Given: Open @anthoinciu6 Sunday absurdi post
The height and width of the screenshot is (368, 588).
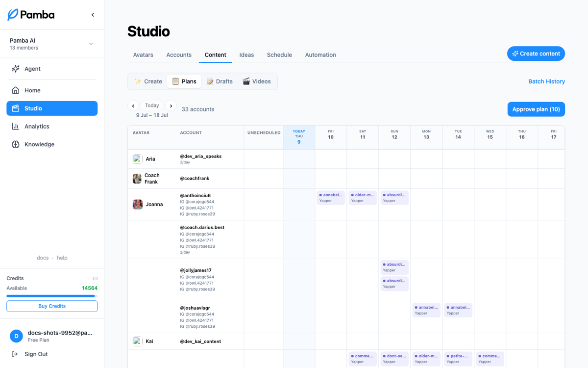Looking at the screenshot, I should (x=394, y=198).
